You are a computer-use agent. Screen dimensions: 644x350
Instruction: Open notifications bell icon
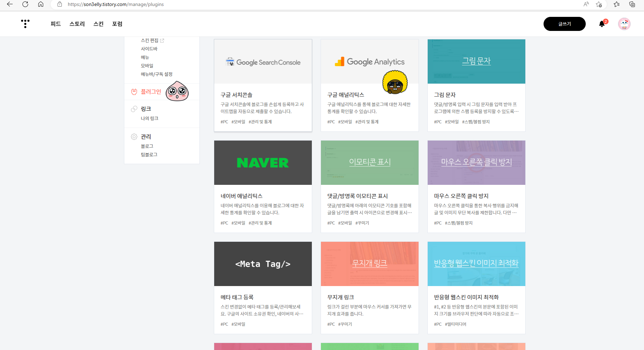[x=602, y=24]
